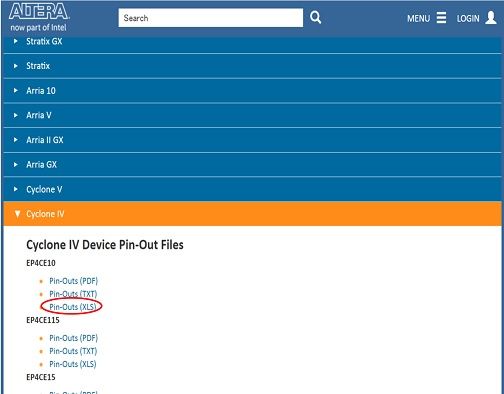The height and width of the screenshot is (394, 504).
Task: Select the Arria GX row label
Action: [x=41, y=165]
